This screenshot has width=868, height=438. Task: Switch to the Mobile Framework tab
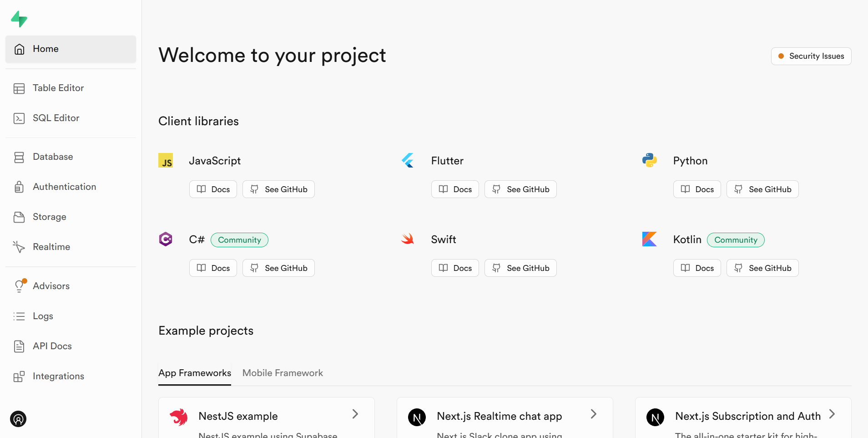[282, 372]
